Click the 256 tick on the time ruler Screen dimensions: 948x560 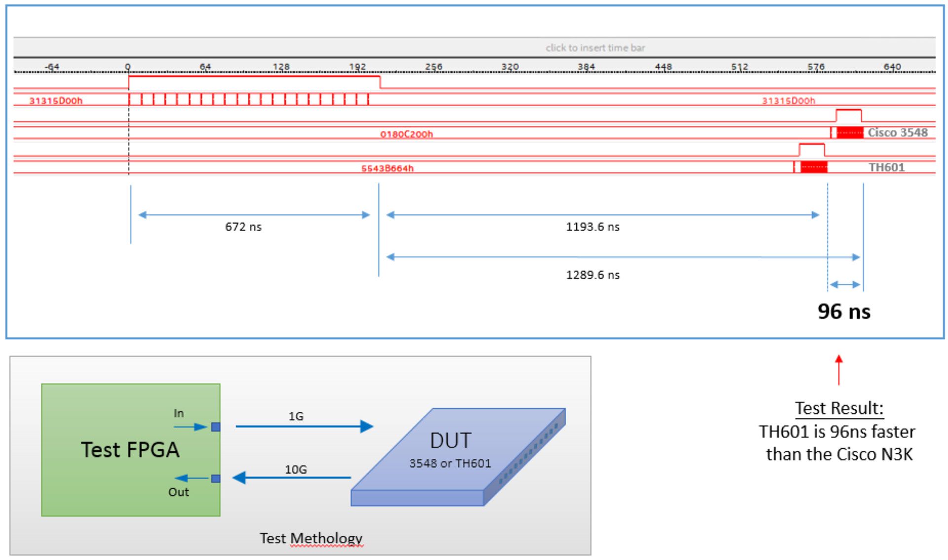pos(434,67)
